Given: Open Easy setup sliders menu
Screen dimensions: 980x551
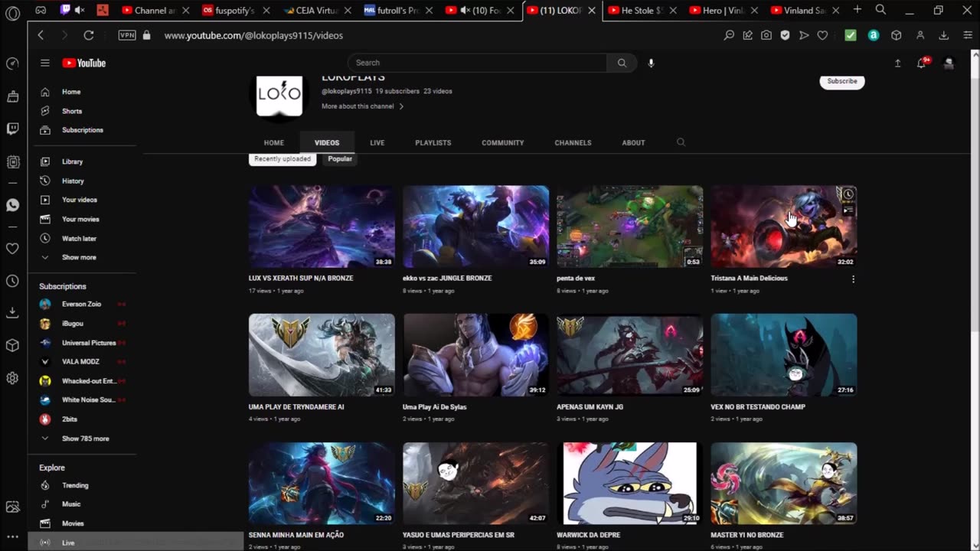Looking at the screenshot, I should pos(968,35).
